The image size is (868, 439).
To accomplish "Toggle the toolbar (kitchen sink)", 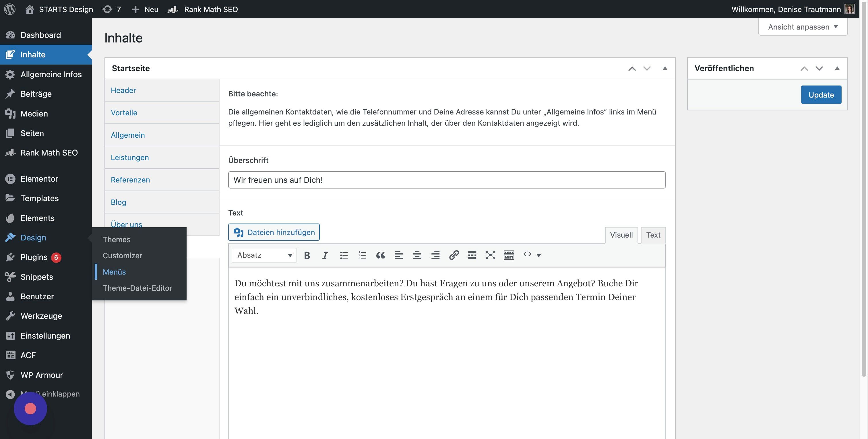I will [509, 255].
